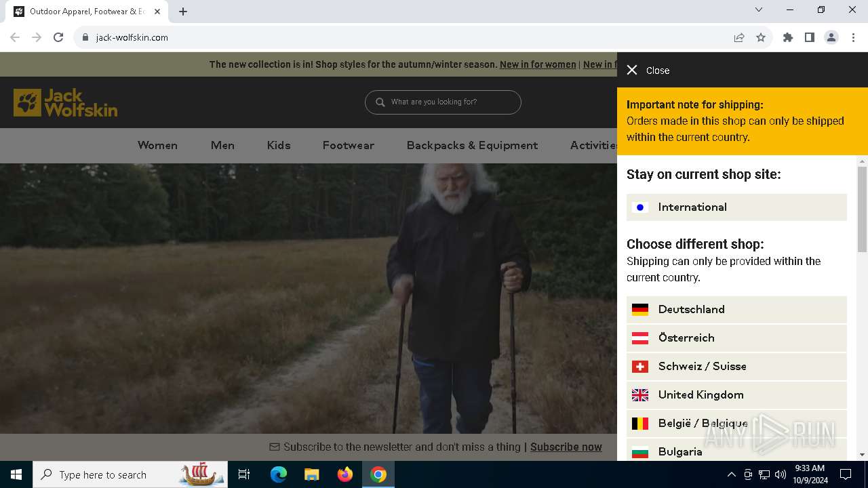Viewport: 868px width, 488px height.
Task: View site information lock icon
Action: coord(85,37)
